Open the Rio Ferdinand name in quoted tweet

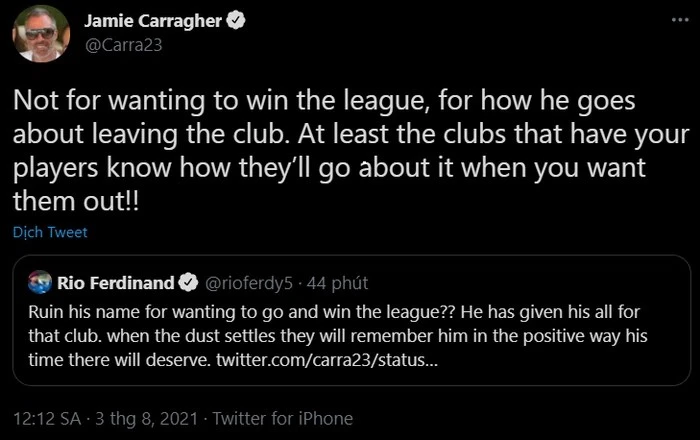(116, 281)
